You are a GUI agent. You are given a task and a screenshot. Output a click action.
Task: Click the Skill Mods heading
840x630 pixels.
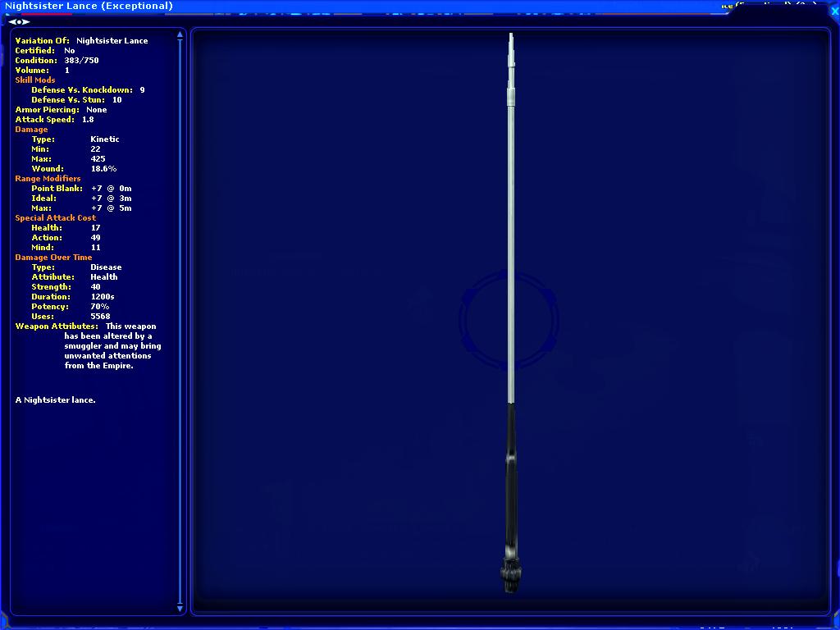coord(35,80)
